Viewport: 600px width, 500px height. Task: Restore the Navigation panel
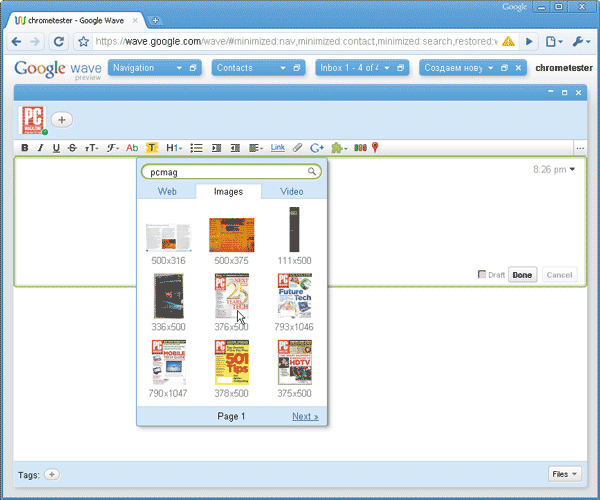point(193,68)
